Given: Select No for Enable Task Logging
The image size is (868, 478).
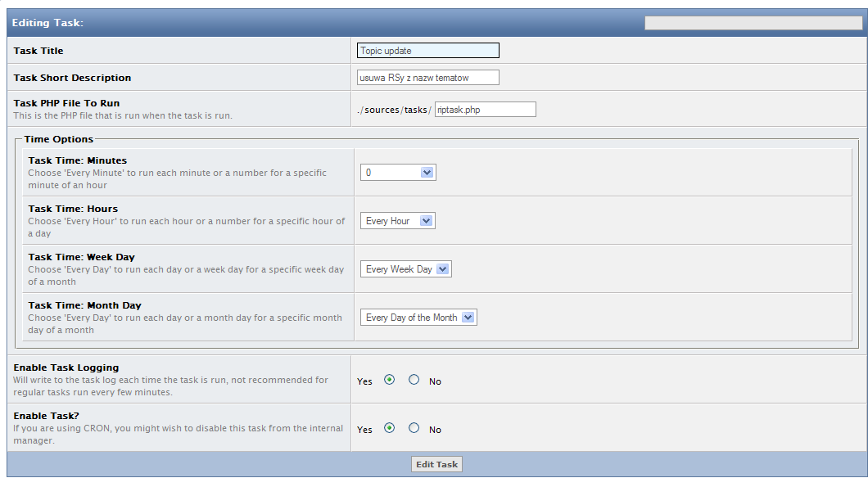Looking at the screenshot, I should pyautogui.click(x=414, y=380).
